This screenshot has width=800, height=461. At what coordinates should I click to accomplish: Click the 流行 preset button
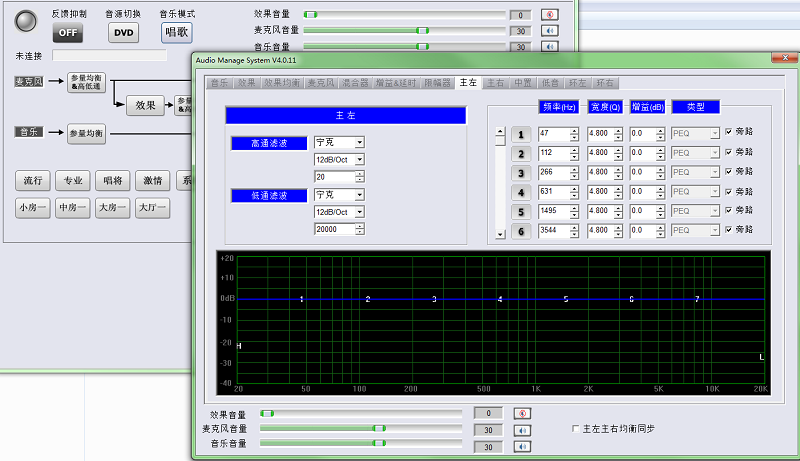point(32,181)
